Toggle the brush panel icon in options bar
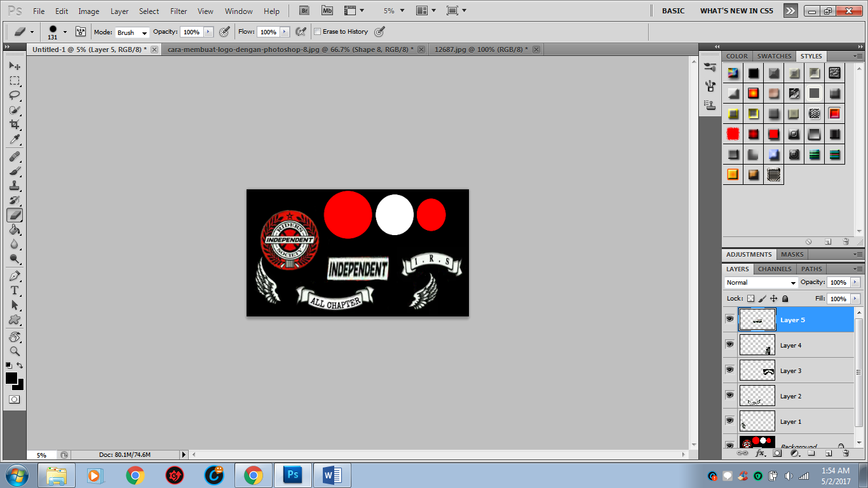The height and width of the screenshot is (488, 868). click(x=81, y=31)
